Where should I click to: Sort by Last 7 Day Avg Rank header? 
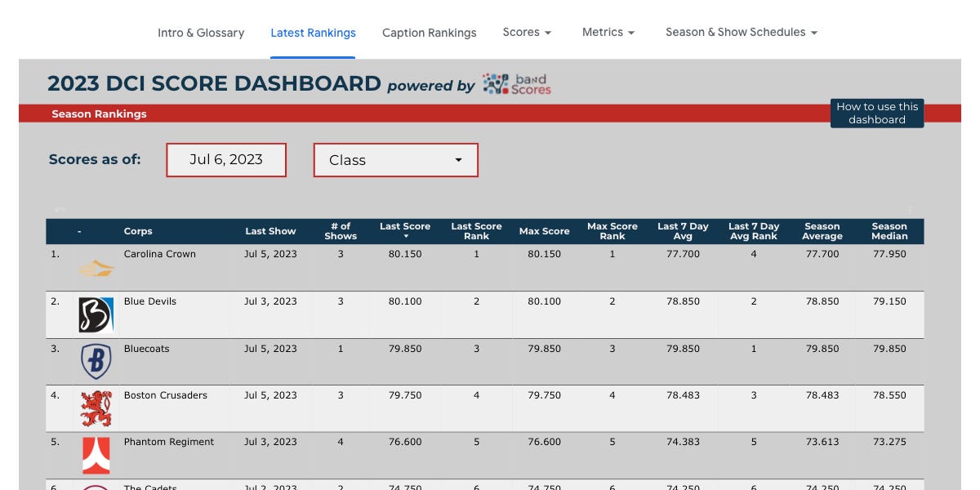tap(754, 231)
